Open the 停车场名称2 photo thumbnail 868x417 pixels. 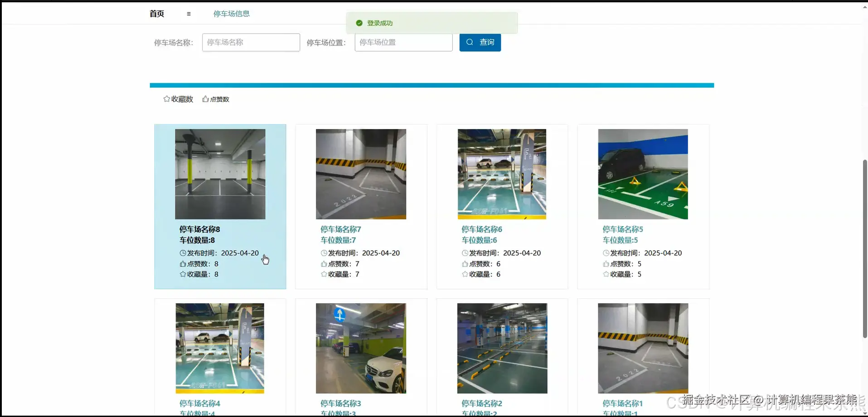coord(502,348)
